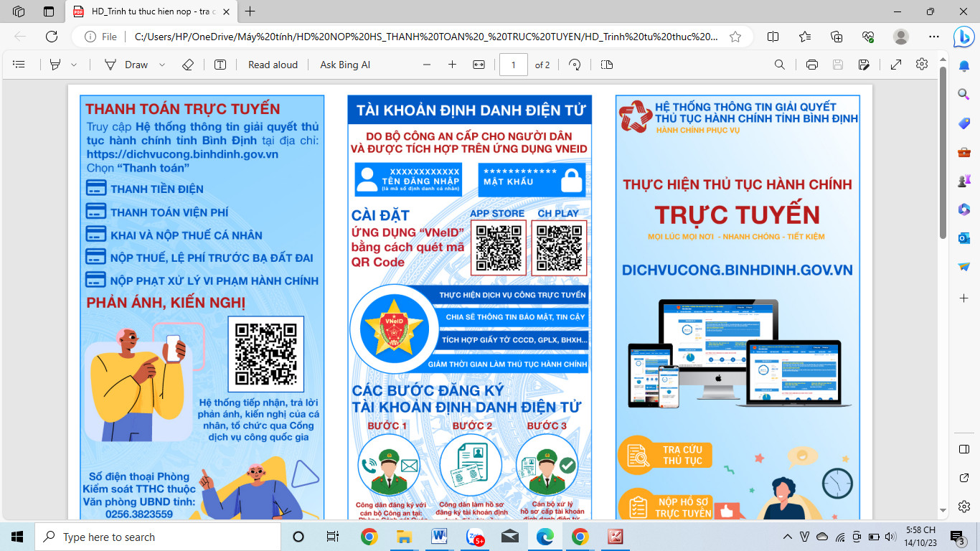The height and width of the screenshot is (551, 980).
Task: Open PDF toolbar settings gear
Action: click(922, 65)
